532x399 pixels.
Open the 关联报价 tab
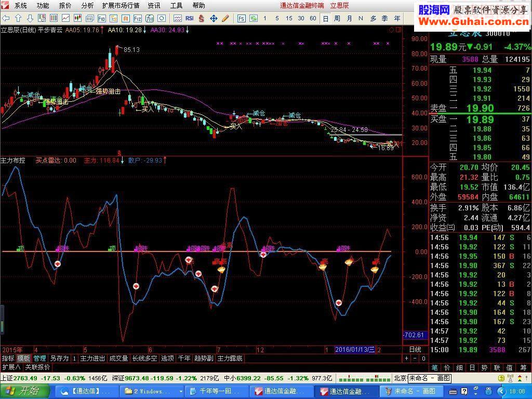(x=37, y=367)
